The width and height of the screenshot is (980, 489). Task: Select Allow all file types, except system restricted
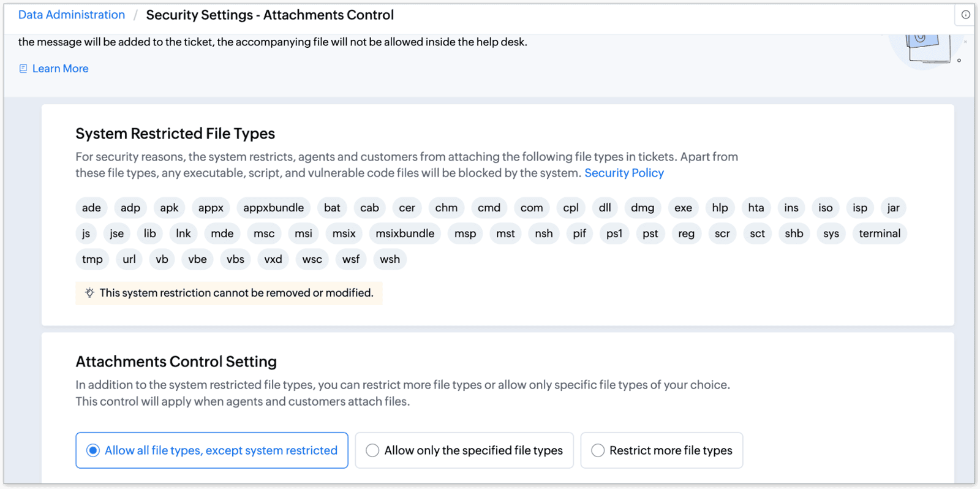tap(212, 450)
